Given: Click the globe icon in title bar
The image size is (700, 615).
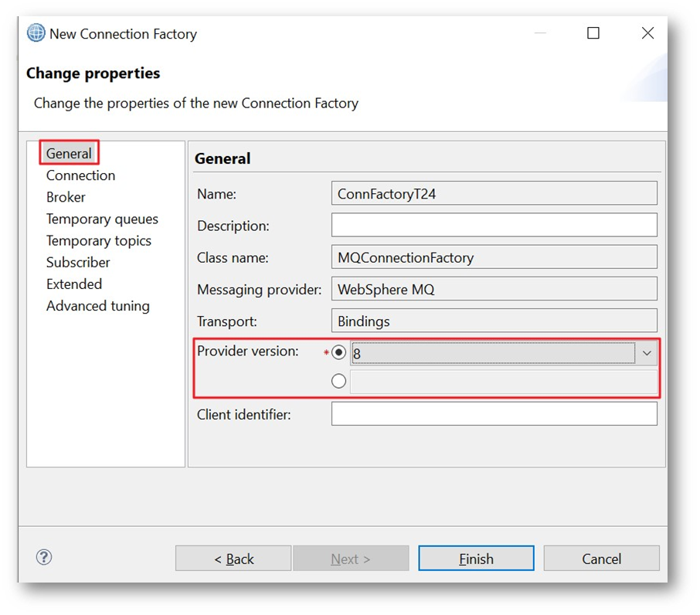Looking at the screenshot, I should tap(36, 33).
